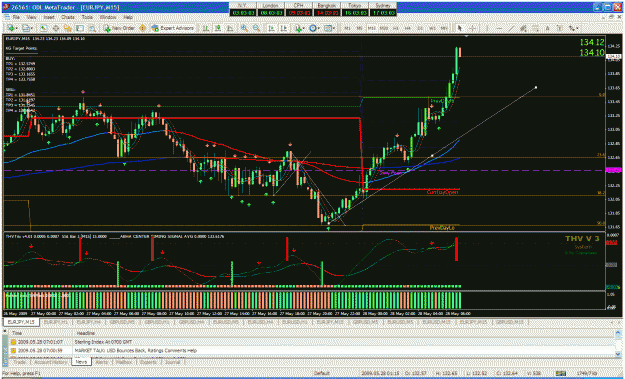The width and height of the screenshot is (625, 379).
Task: Expand the Profiles dropdown arrow
Action: click(x=32, y=28)
